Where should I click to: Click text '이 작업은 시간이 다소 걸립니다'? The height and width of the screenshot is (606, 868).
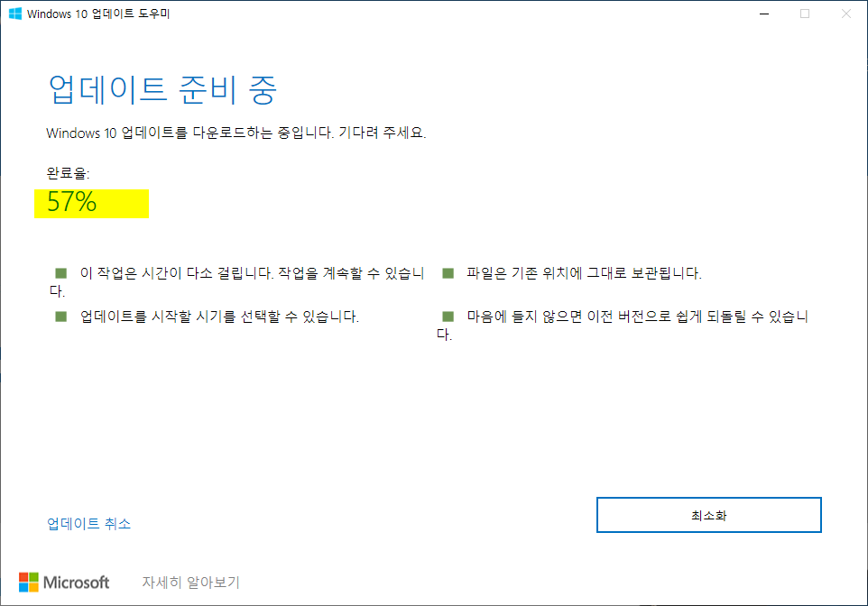pos(177,273)
